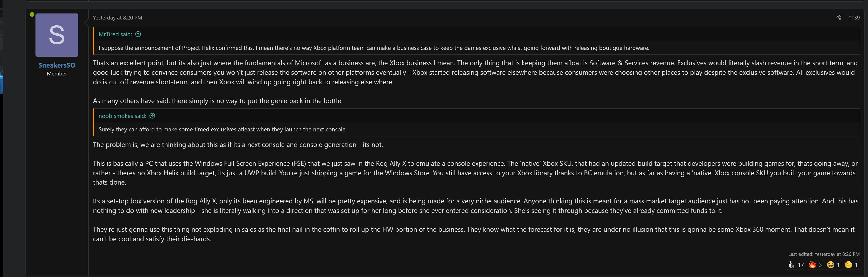Click the share post icon
Screen dimensions: 868x277
click(839, 18)
